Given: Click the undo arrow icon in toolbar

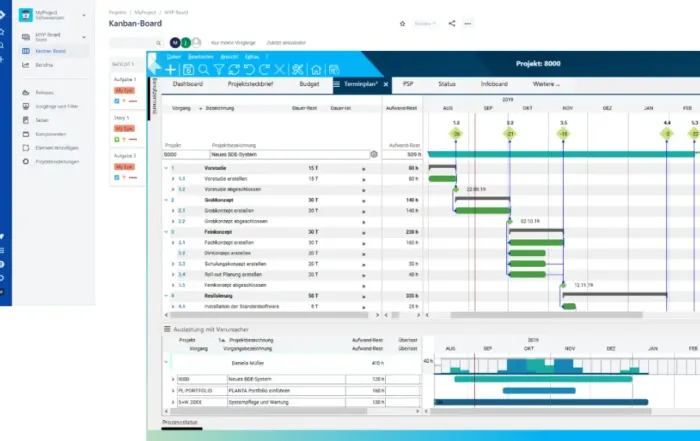Looking at the screenshot, I should (x=249, y=70).
